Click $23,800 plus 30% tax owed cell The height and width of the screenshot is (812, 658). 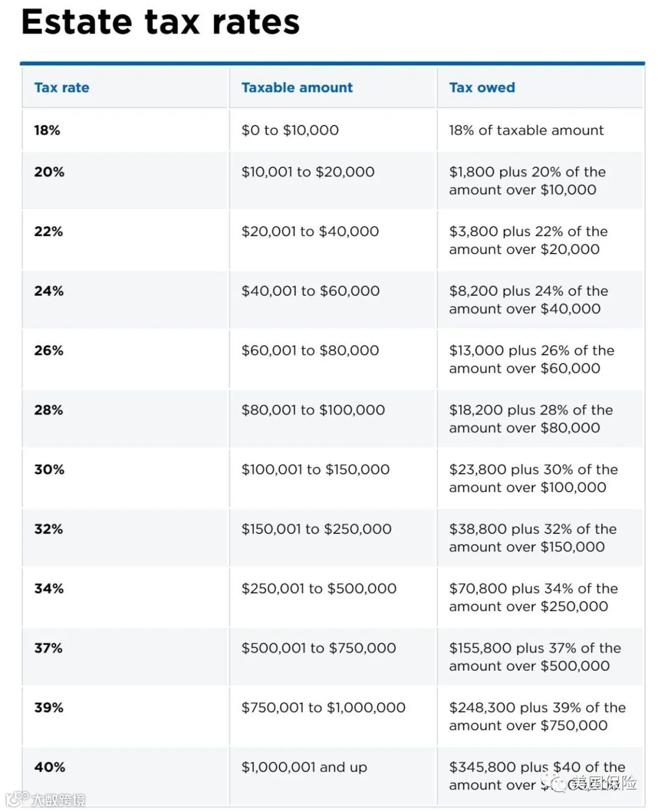[x=533, y=479]
